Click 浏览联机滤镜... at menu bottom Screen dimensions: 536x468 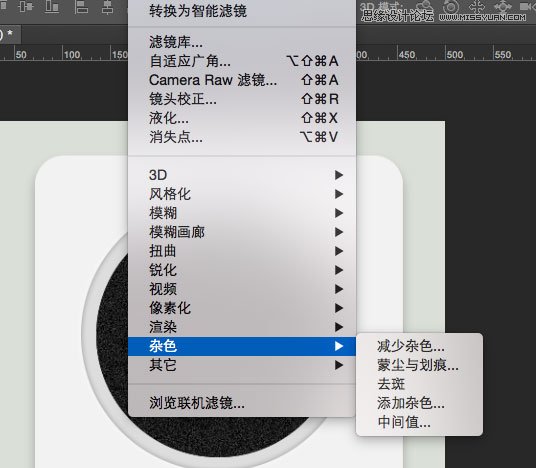[242, 403]
